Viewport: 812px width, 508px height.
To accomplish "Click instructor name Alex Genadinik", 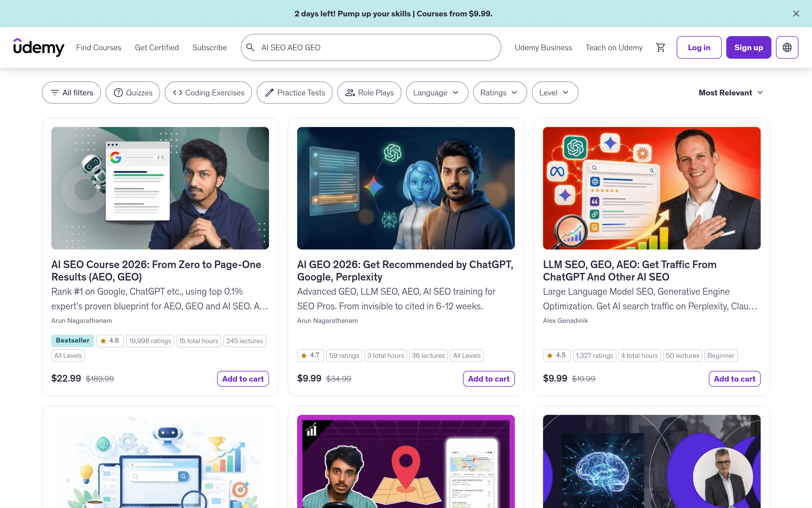I will coord(565,321).
